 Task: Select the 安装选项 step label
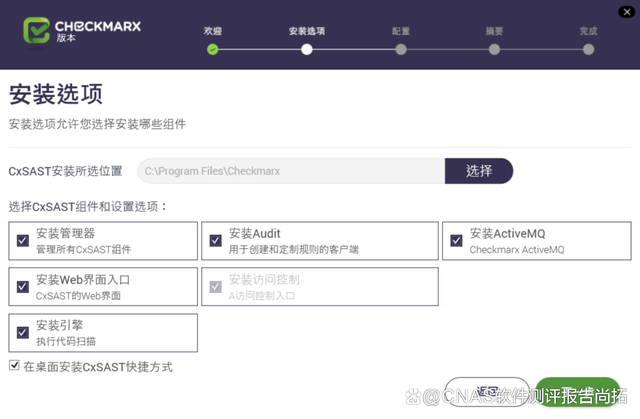click(x=307, y=31)
